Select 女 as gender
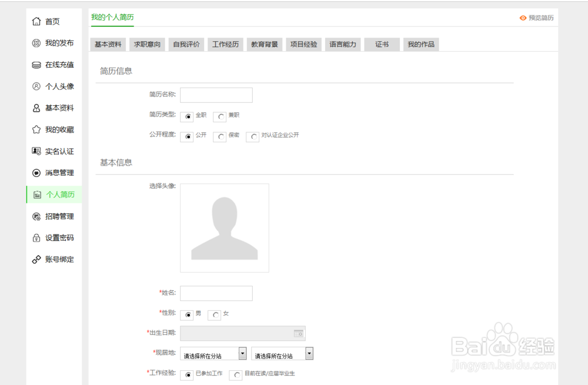This screenshot has width=588, height=385. (x=215, y=315)
